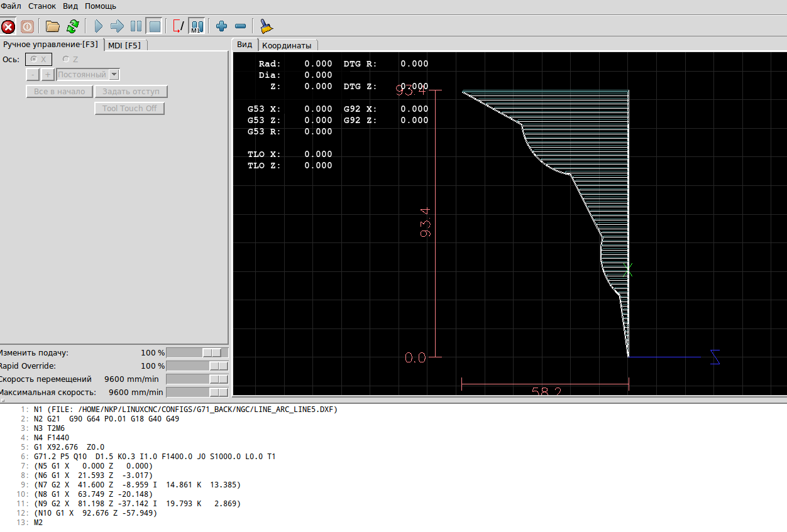
Task: Switch to Координаты tab
Action: 287,45
